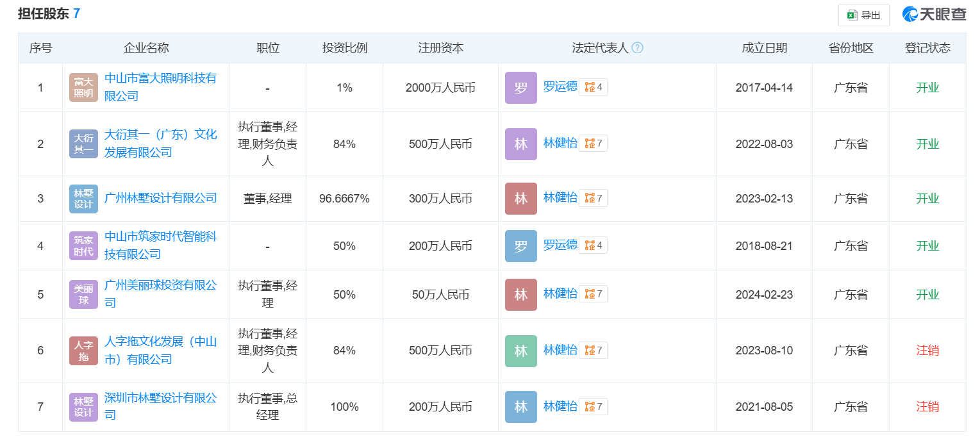Open 广州美丽球投资有限公司 company link
Image resolution: width=980 pixels, height=446 pixels.
(x=160, y=294)
